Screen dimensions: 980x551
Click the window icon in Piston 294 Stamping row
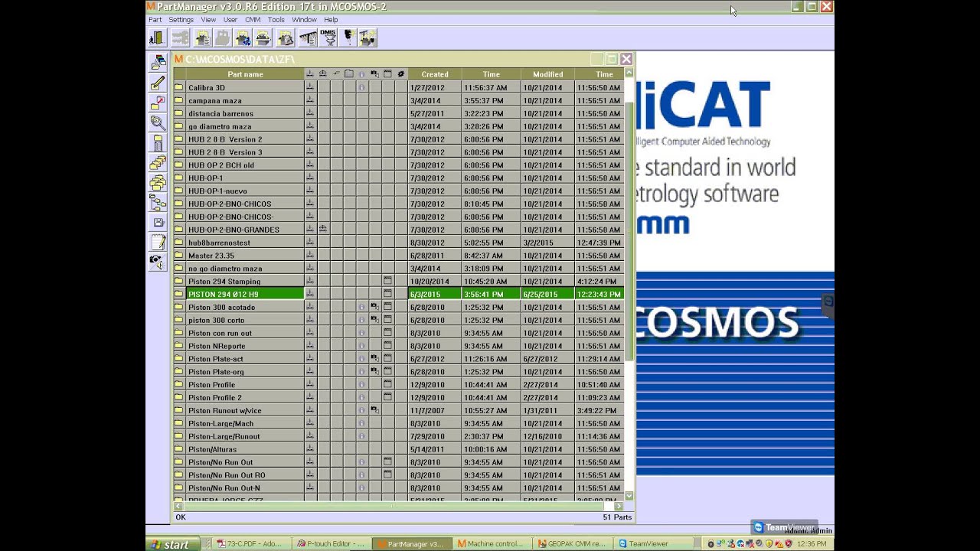click(x=387, y=281)
